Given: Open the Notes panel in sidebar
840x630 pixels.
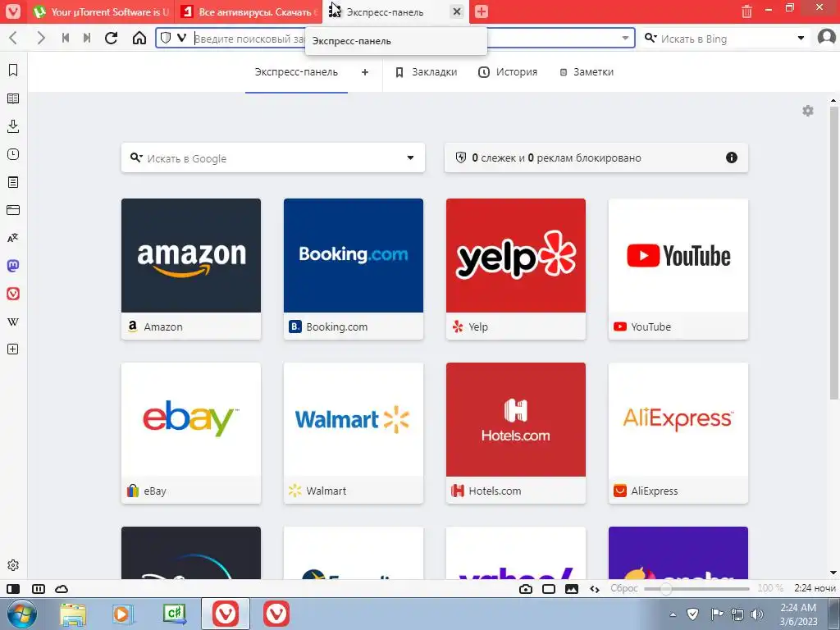Looking at the screenshot, I should (x=13, y=182).
